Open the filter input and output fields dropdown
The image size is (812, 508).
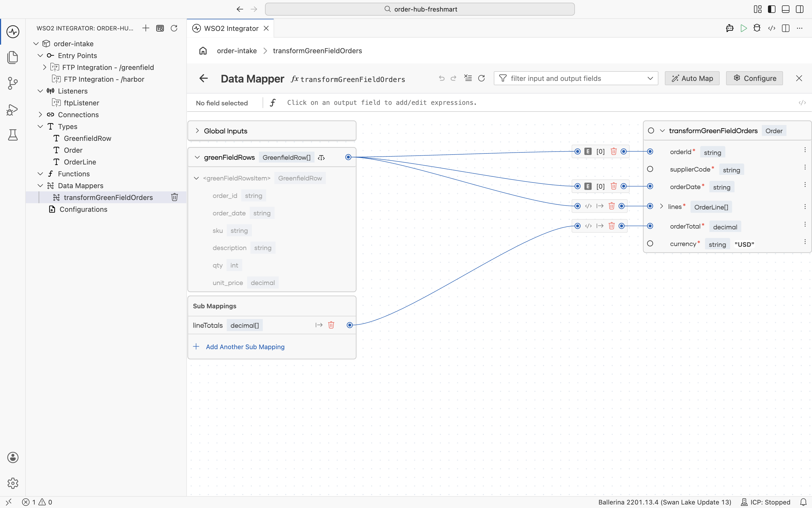(x=650, y=78)
